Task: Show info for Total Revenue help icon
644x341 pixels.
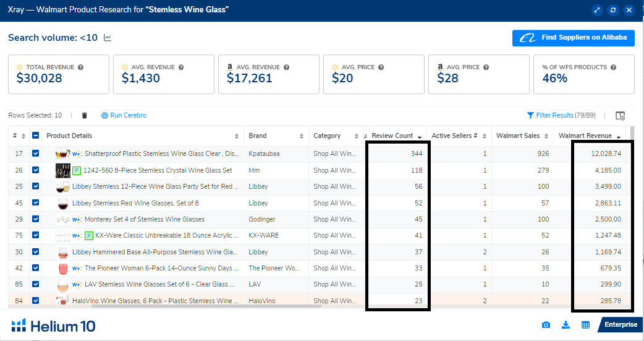Action: click(x=80, y=67)
